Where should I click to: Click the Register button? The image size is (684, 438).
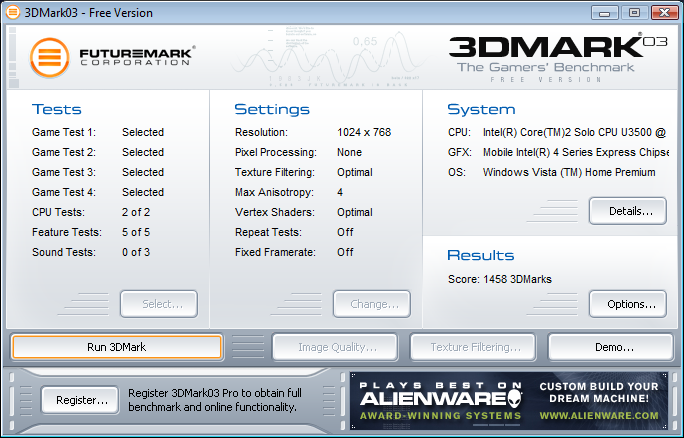click(80, 400)
